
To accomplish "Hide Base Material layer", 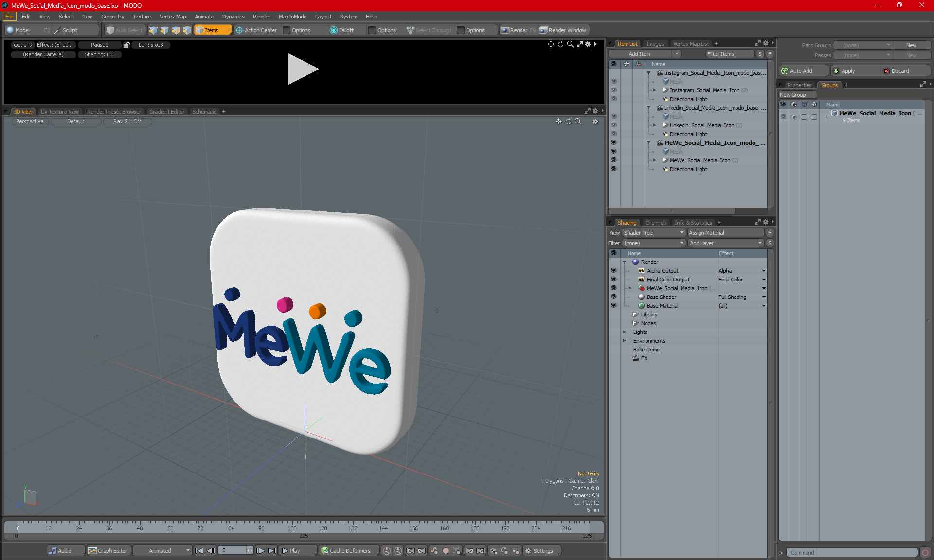I will [x=614, y=306].
